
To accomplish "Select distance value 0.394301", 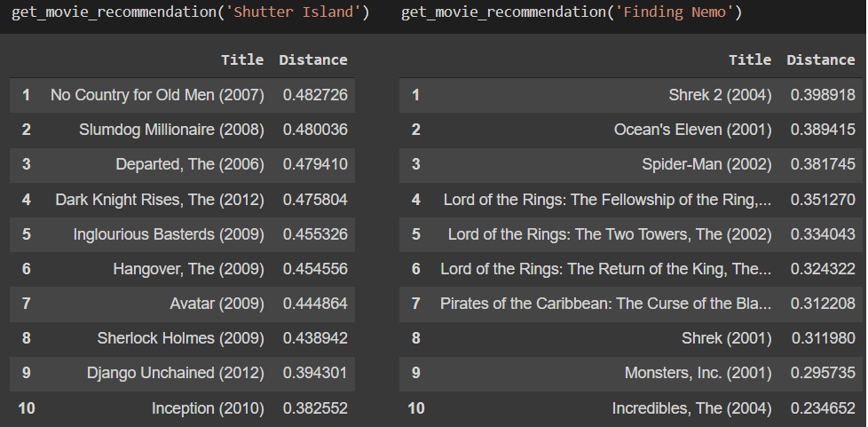I will coord(316,373).
